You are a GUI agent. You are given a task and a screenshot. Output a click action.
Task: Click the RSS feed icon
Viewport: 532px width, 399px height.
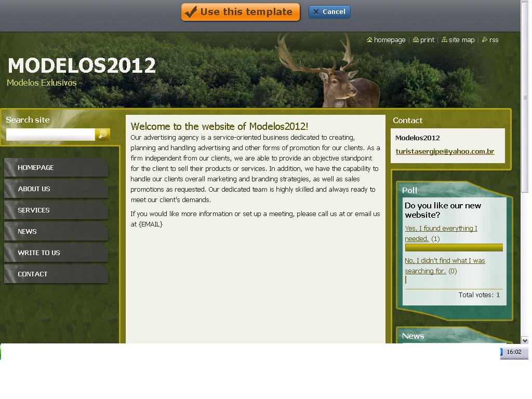[485, 40]
